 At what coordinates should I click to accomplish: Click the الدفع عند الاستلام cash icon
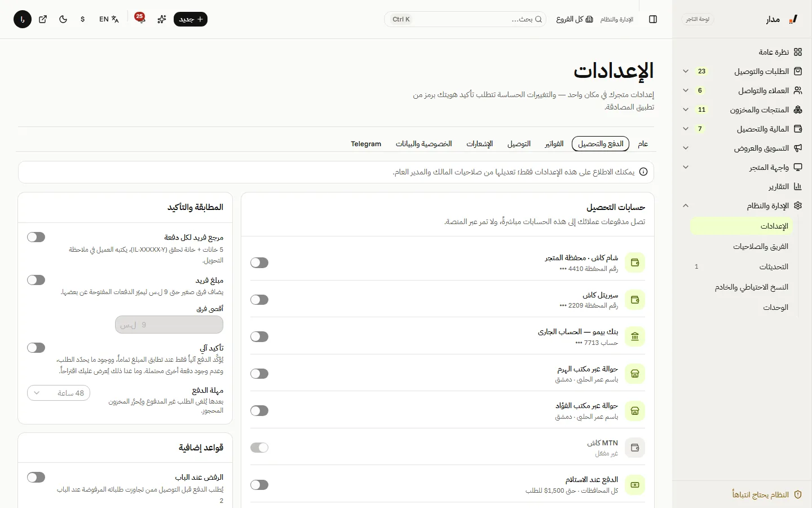(x=635, y=485)
